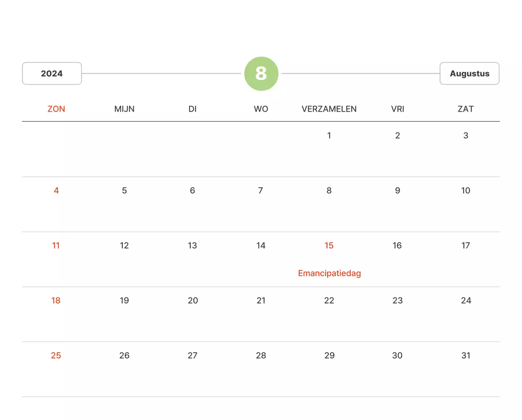Choose date 10 on the calendar
This screenshot has width=522, height=420.
pos(466,191)
